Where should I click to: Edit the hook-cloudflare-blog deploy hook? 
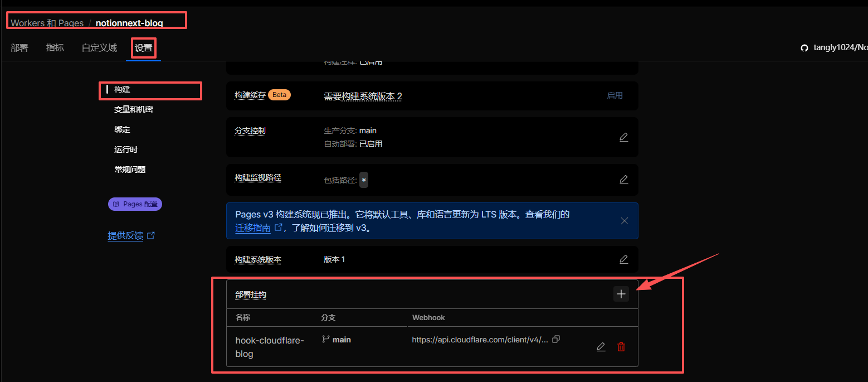(x=601, y=347)
